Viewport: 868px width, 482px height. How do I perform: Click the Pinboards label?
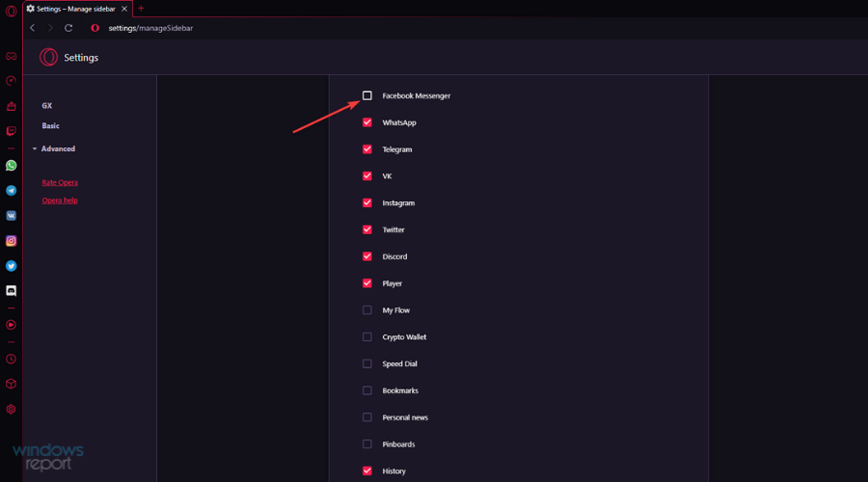pyautogui.click(x=398, y=444)
